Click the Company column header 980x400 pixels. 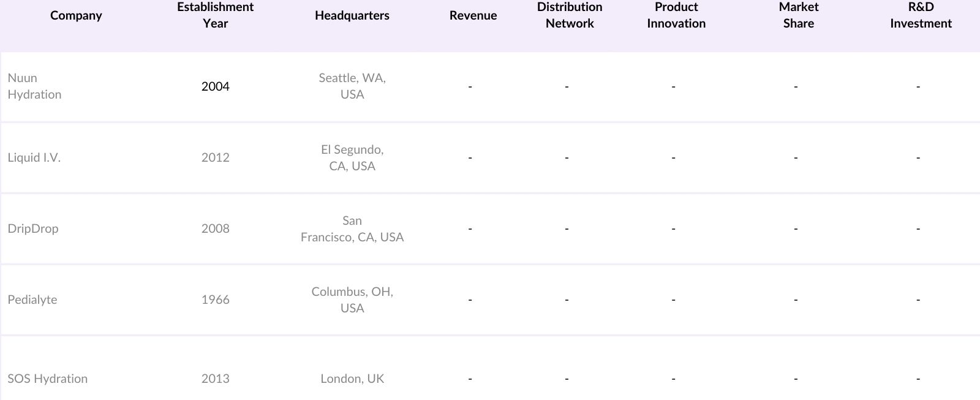pyautogui.click(x=76, y=15)
